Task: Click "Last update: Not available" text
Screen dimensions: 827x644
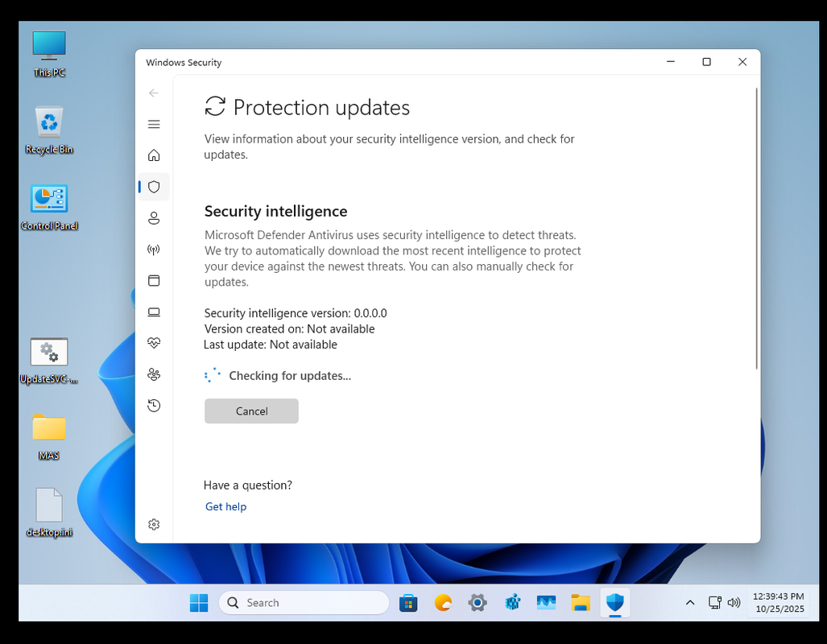Action: 271,345
